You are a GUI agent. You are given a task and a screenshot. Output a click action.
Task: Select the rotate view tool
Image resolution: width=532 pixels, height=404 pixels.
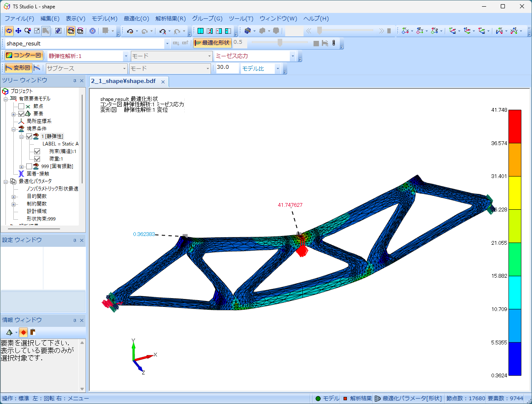[9, 31]
